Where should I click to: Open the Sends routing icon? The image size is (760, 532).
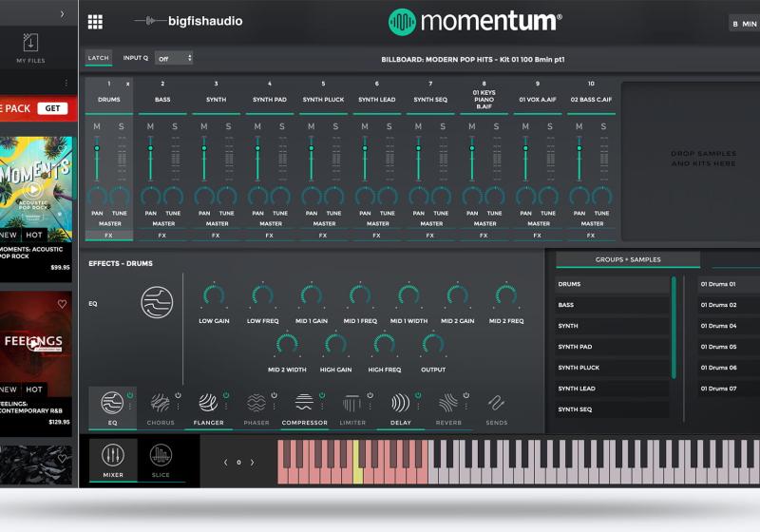click(x=496, y=403)
